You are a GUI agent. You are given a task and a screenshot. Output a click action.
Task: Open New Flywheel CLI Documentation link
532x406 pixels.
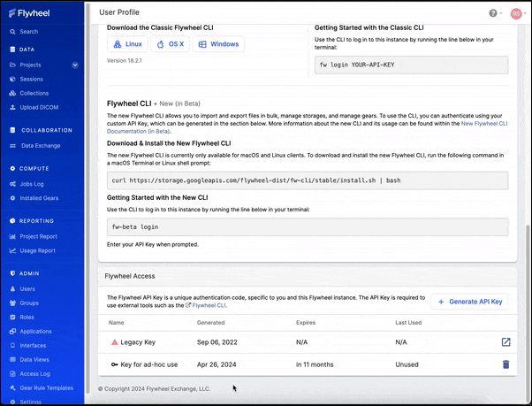tap(484, 124)
